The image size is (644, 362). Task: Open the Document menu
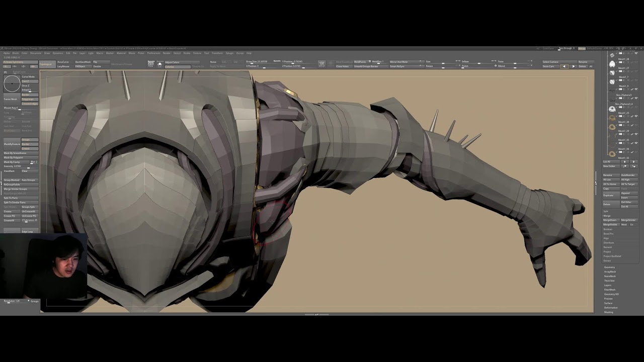tap(36, 53)
